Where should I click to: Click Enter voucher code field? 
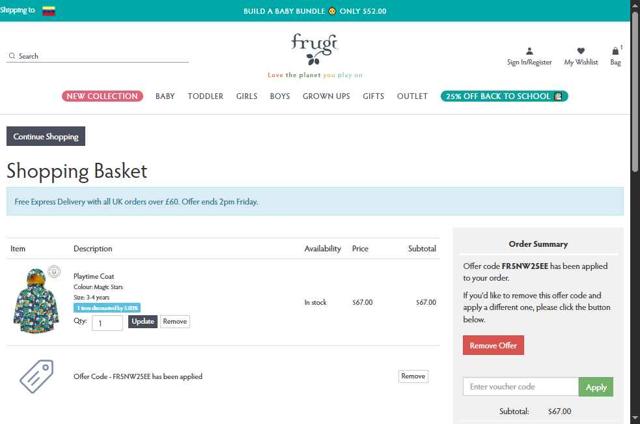pyautogui.click(x=520, y=387)
